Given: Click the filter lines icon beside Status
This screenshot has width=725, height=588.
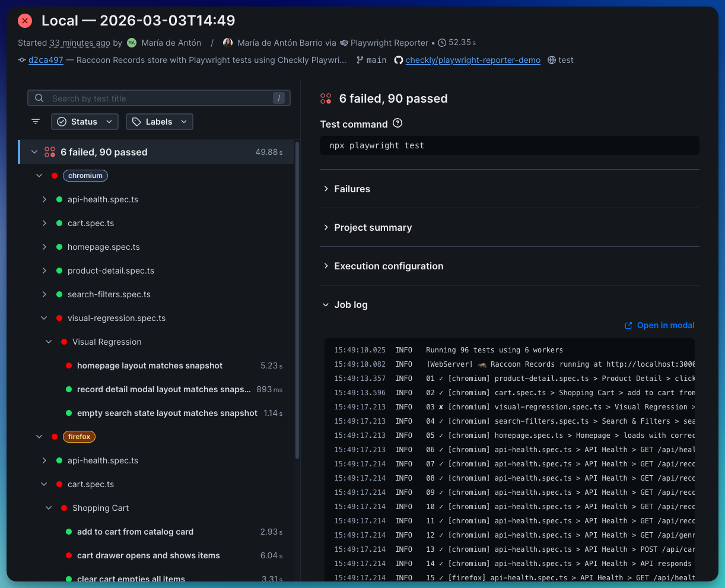Looking at the screenshot, I should coord(36,122).
